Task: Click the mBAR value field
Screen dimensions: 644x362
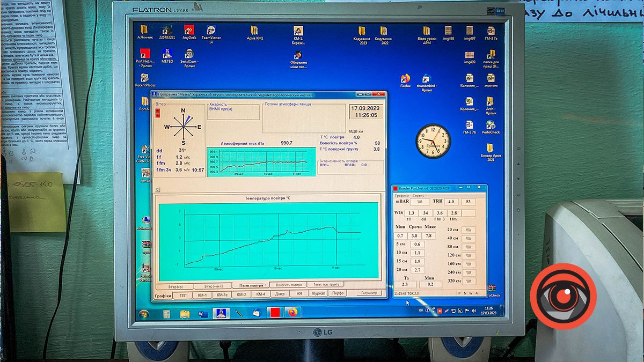Action: (419, 202)
